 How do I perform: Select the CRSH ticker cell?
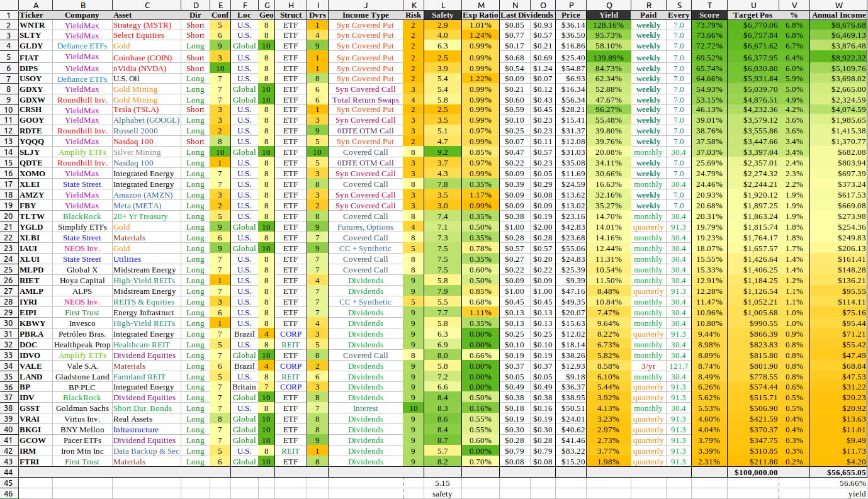point(35,109)
